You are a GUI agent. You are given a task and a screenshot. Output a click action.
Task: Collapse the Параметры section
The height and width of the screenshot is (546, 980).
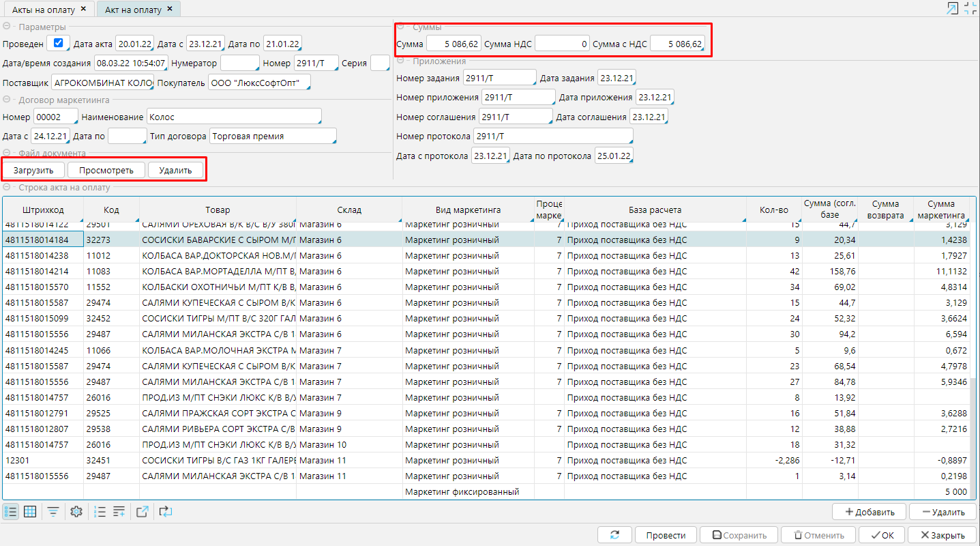click(x=7, y=27)
